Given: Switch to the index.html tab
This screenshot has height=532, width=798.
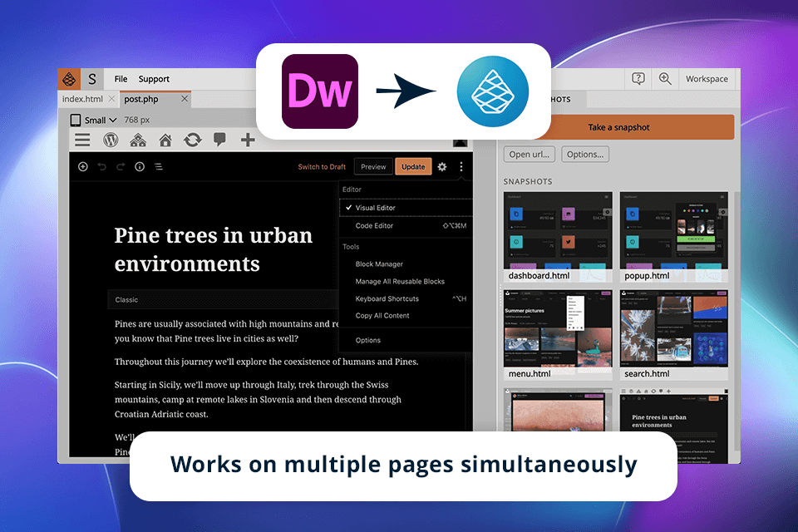Looking at the screenshot, I should (x=82, y=99).
